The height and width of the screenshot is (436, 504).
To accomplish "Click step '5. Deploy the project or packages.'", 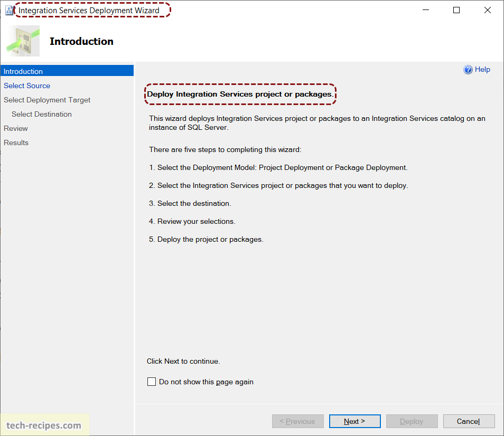I will (x=206, y=239).
